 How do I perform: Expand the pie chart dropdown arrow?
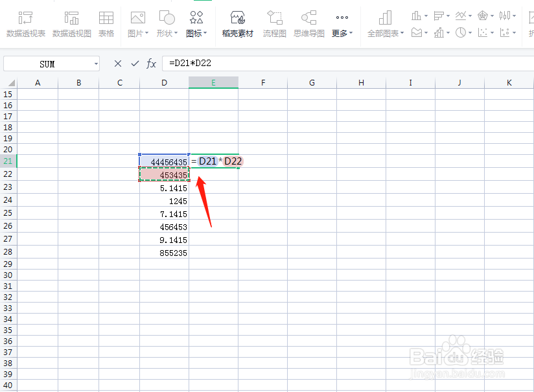pyautogui.click(x=470, y=33)
